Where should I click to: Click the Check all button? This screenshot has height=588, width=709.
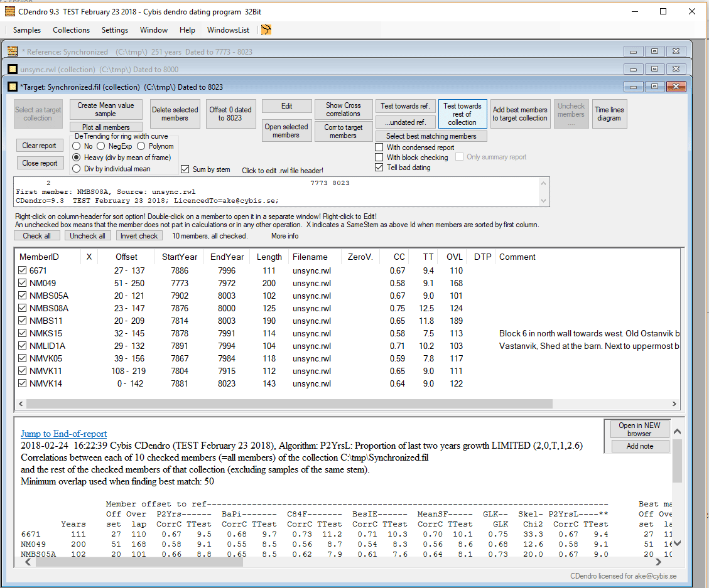36,235
